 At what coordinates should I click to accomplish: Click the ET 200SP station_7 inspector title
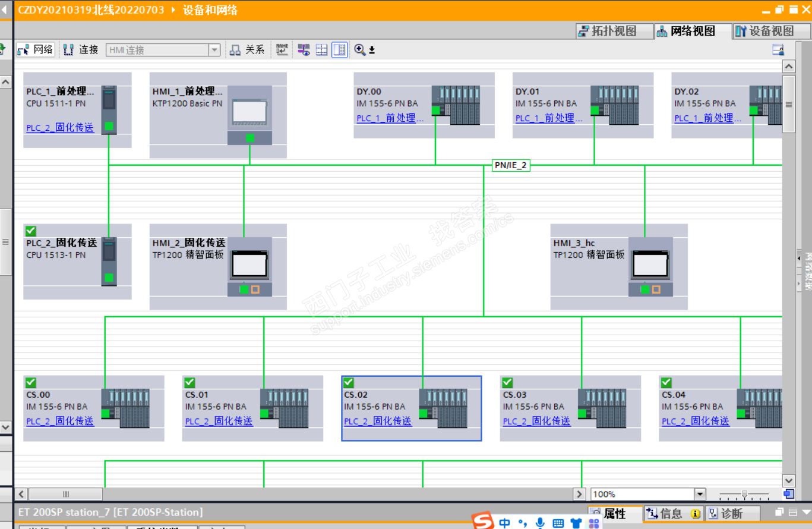[110, 512]
